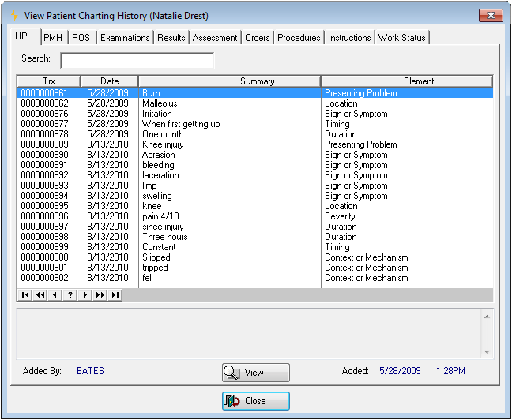Click transaction number 0000000889
The height and width of the screenshot is (420, 512).
tap(45, 144)
